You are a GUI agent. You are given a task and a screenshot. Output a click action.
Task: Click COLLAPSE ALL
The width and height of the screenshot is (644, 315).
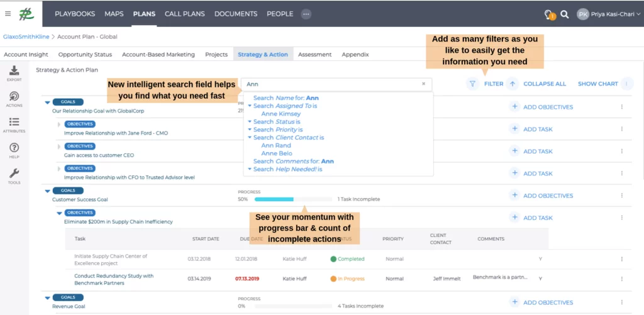(545, 84)
